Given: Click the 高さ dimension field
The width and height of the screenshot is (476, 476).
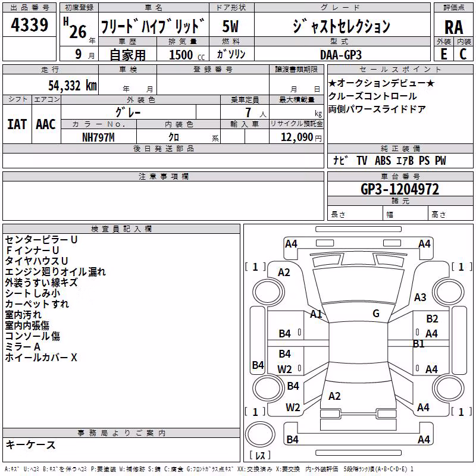Looking at the screenshot, I should [450, 214].
